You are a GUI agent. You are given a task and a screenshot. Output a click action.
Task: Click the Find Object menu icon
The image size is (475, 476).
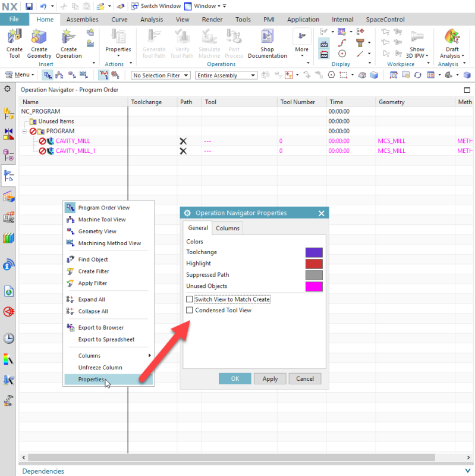point(70,259)
